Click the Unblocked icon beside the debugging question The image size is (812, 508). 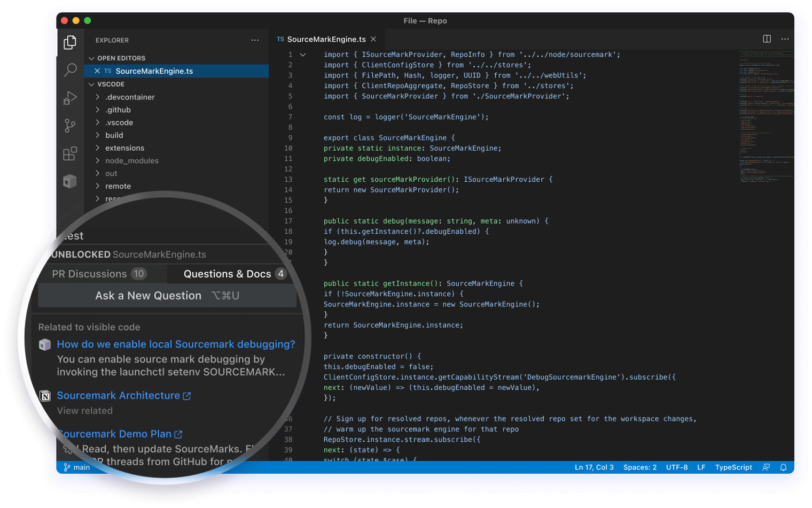45,345
